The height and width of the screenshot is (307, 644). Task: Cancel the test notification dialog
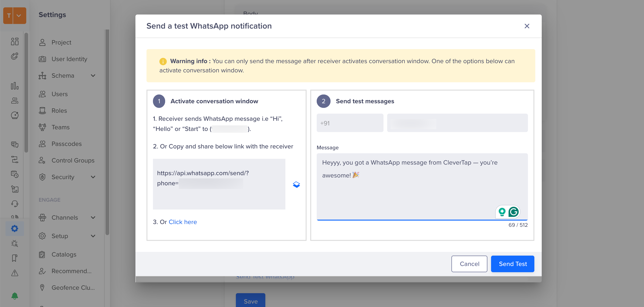[x=469, y=264]
